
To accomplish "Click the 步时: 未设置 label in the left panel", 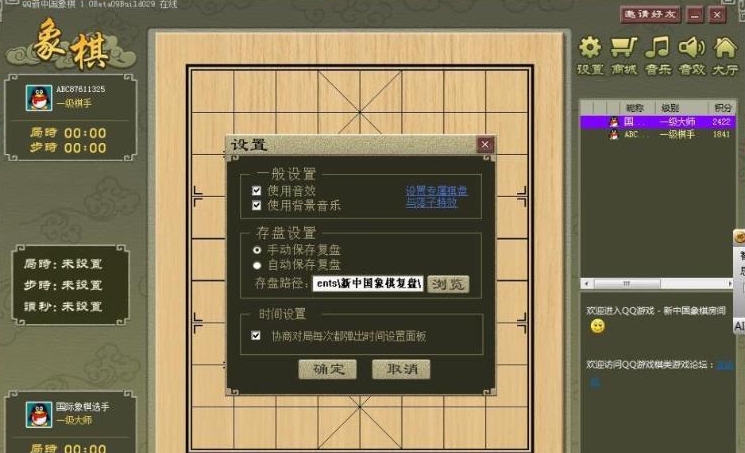I will pos(63,285).
